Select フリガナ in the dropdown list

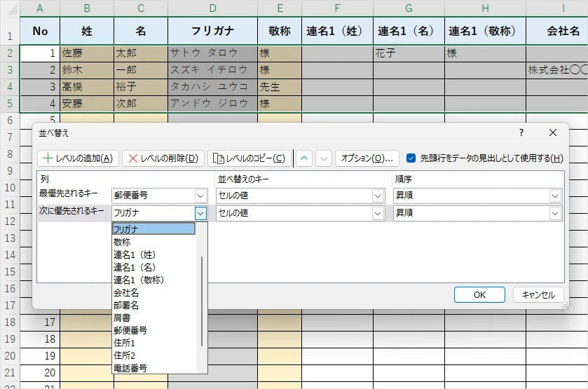[153, 228]
